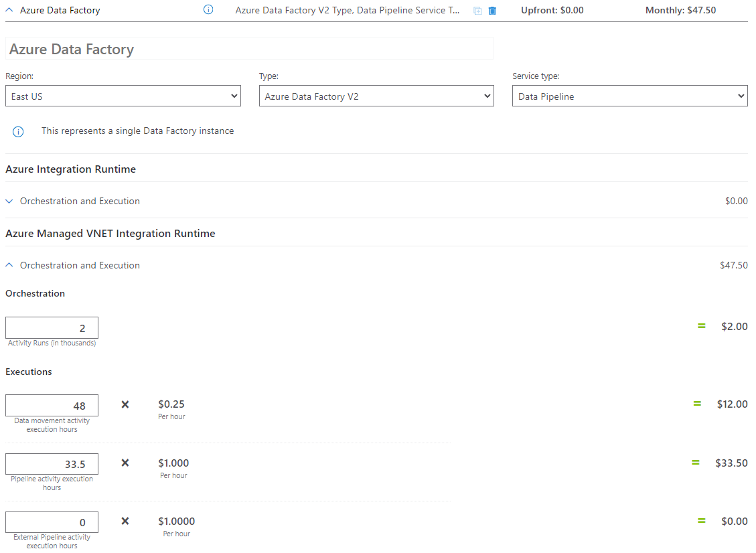Click the 'Upfront: $0.00' text in header
The image size is (756, 553).
pos(552,10)
